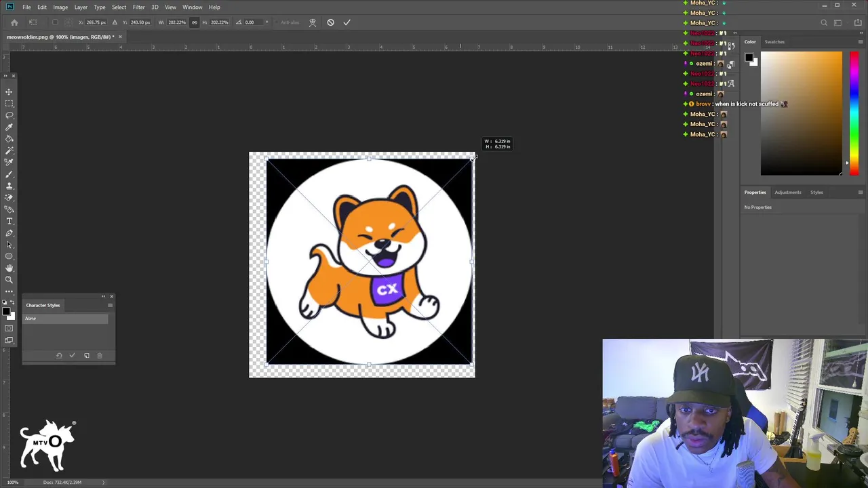Viewport: 868px width, 488px height.
Task: Select the Hand tool
Action: coord(9,268)
